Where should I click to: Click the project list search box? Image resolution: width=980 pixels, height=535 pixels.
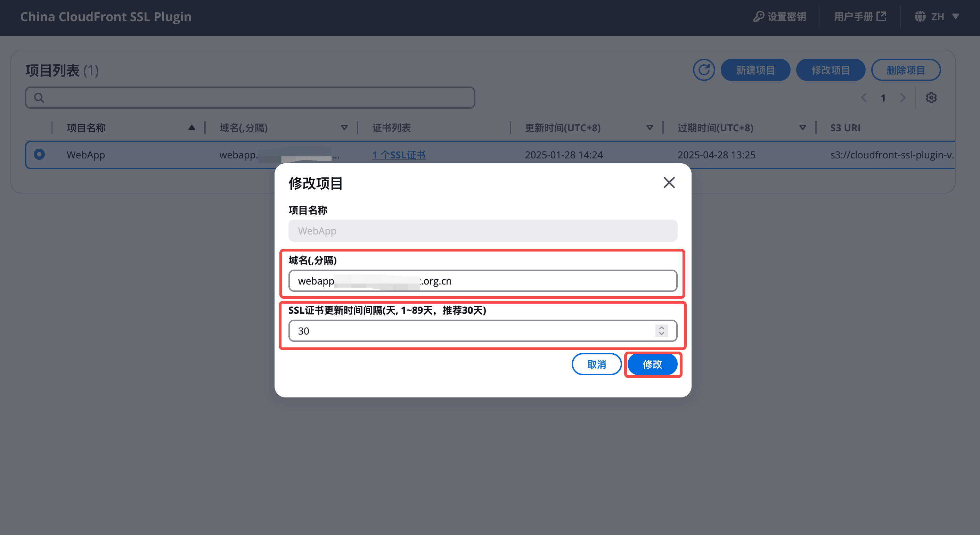click(x=250, y=98)
